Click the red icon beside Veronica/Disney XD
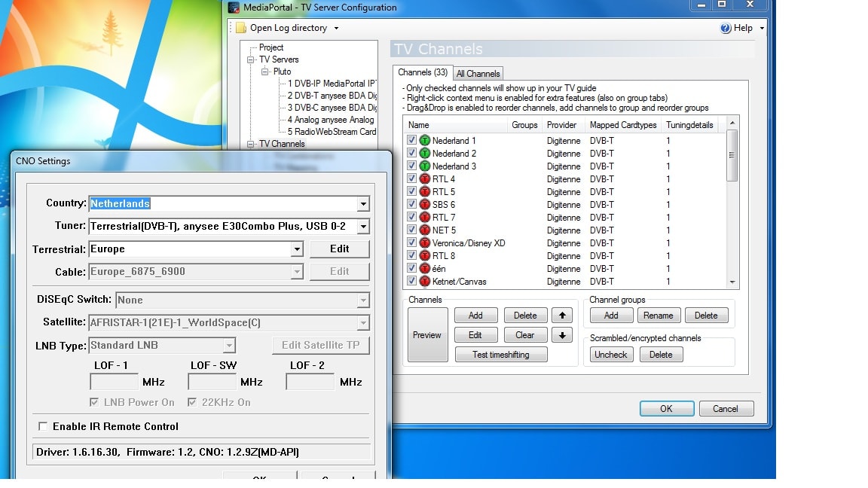Screen dimensions: 868x488 pyautogui.click(x=425, y=243)
